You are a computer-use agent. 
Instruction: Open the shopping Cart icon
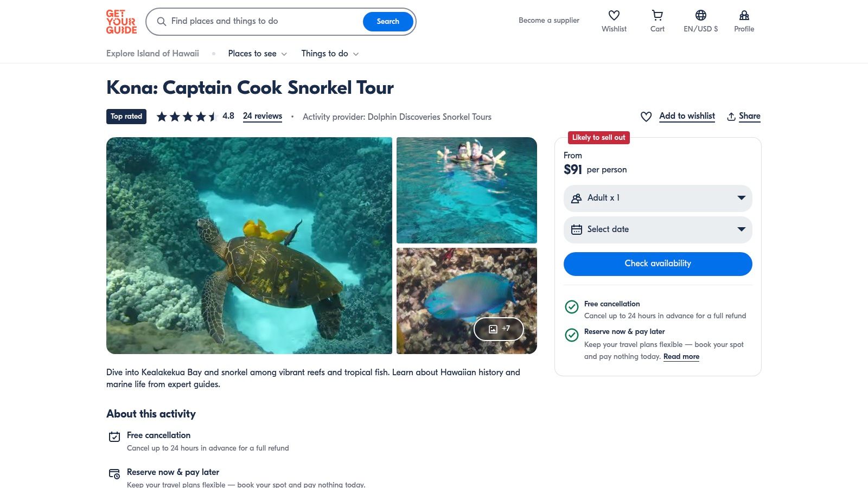pyautogui.click(x=657, y=16)
